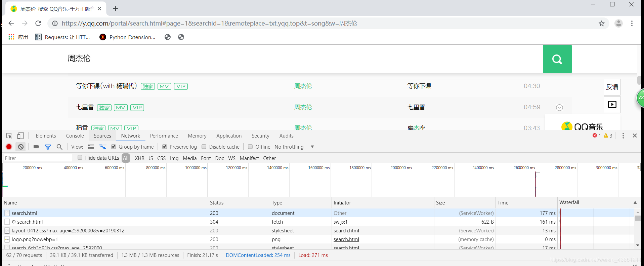Filter requests by Img

(x=174, y=158)
